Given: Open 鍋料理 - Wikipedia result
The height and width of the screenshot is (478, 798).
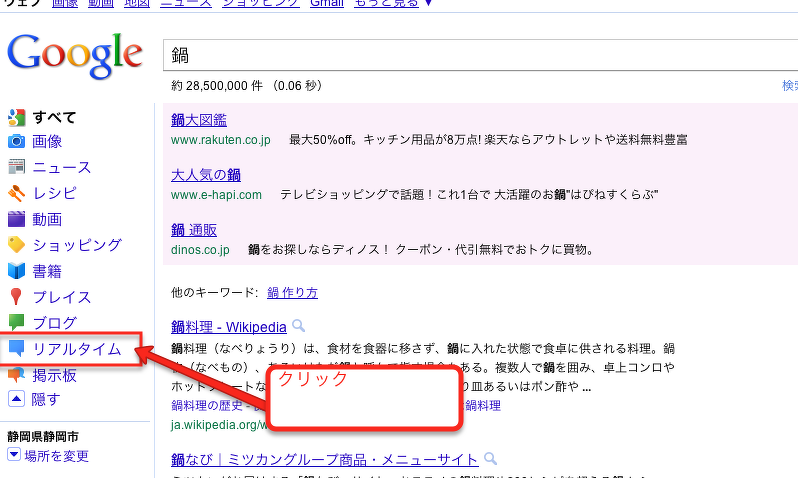Looking at the screenshot, I should tap(229, 327).
